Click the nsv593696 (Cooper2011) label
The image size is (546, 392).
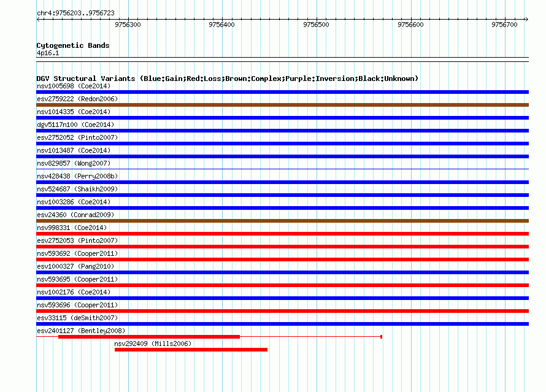tap(77, 305)
